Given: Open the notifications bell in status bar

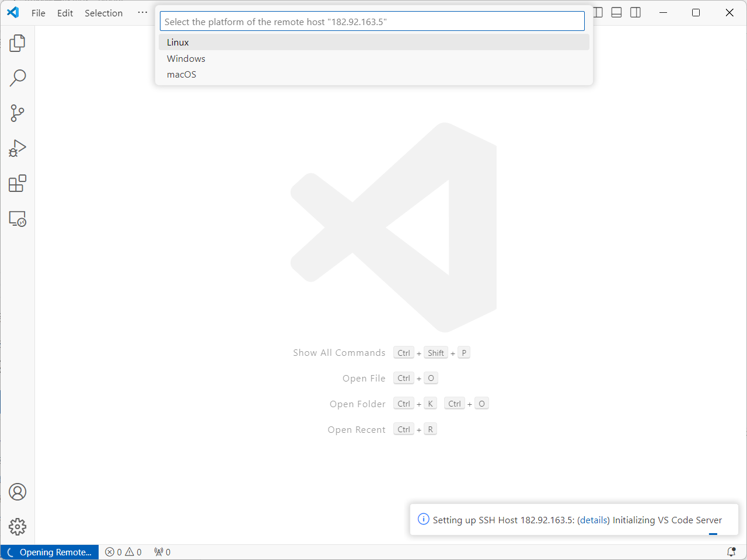Looking at the screenshot, I should pos(731,552).
